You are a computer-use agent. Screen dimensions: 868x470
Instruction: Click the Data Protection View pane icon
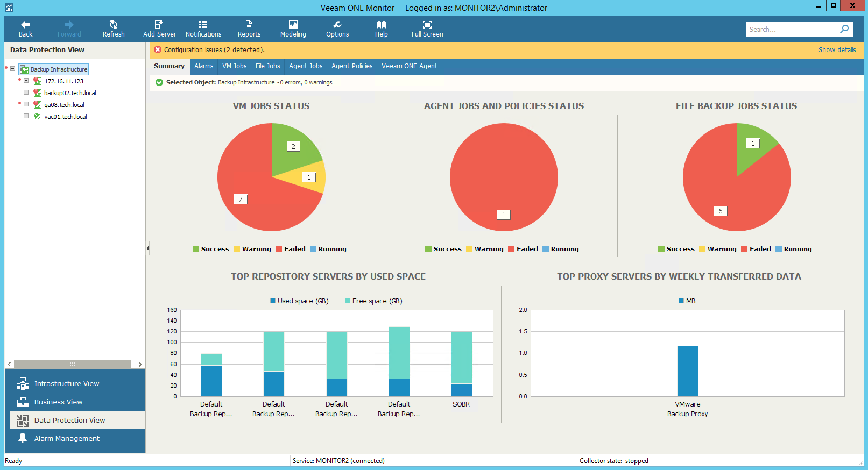click(23, 420)
